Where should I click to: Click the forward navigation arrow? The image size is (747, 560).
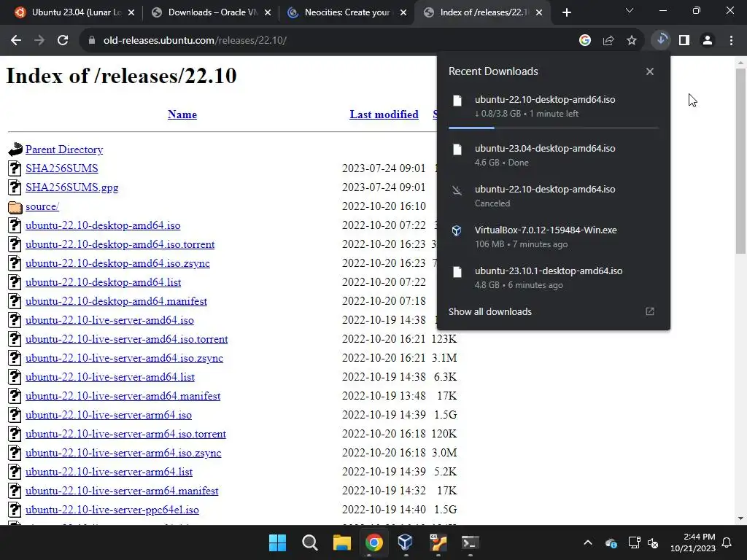tap(39, 41)
